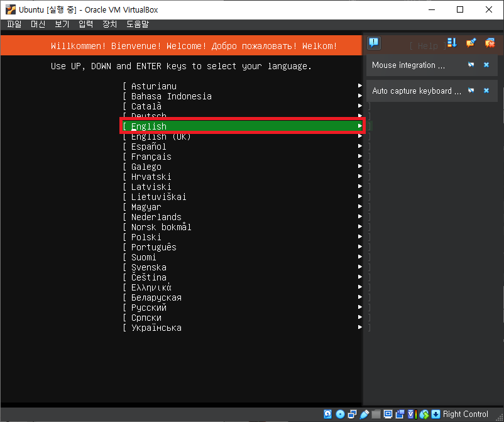Click the recording status icon
The width and height of the screenshot is (504, 422).
[x=400, y=414]
